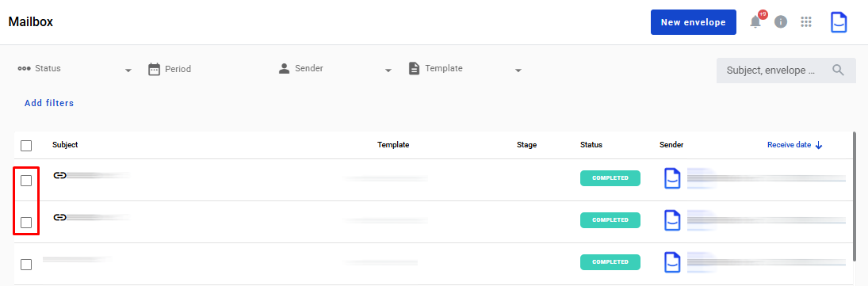The image size is (868, 286).
Task: Click the Add filters link
Action: pos(49,103)
